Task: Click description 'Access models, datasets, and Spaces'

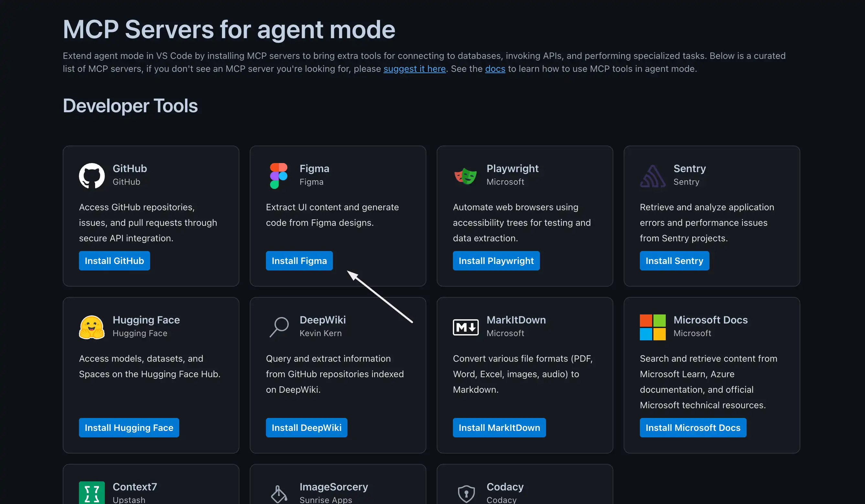Action: click(x=150, y=366)
